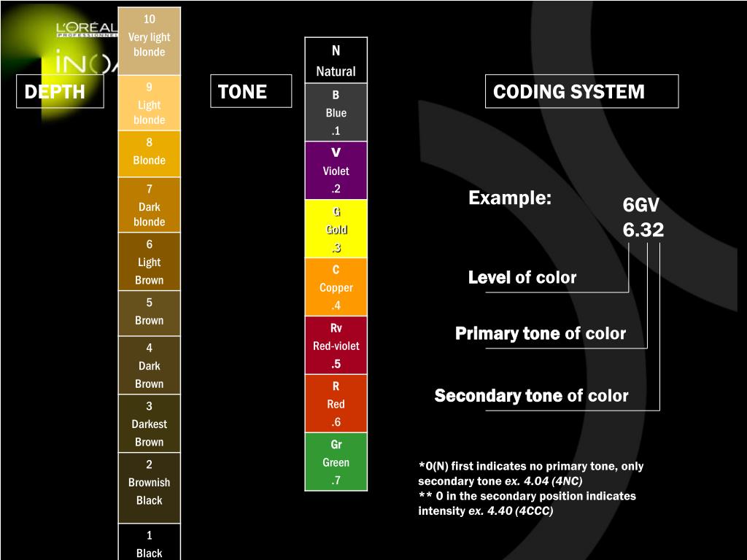Viewport: 747px width, 560px height.
Task: Click the L'Oréal Professionnel logo
Action: 87,30
